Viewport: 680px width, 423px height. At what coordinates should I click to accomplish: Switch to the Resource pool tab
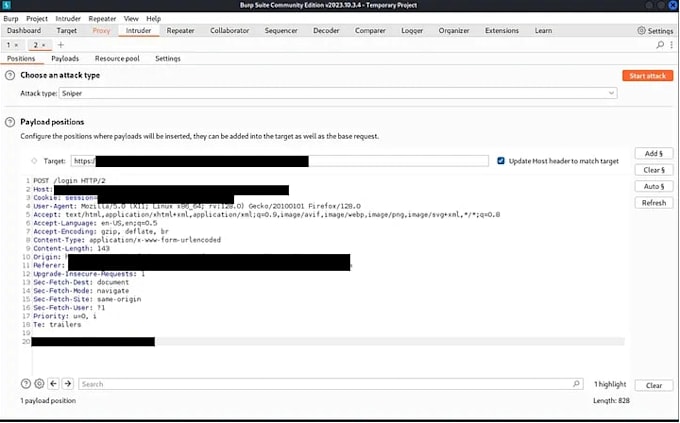click(117, 58)
